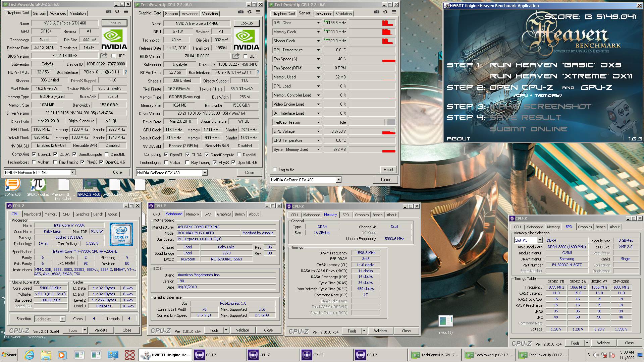Image resolution: width=644 pixels, height=362 pixels.
Task: Open GPUPI desktop shortcut
Action: pos(38,187)
